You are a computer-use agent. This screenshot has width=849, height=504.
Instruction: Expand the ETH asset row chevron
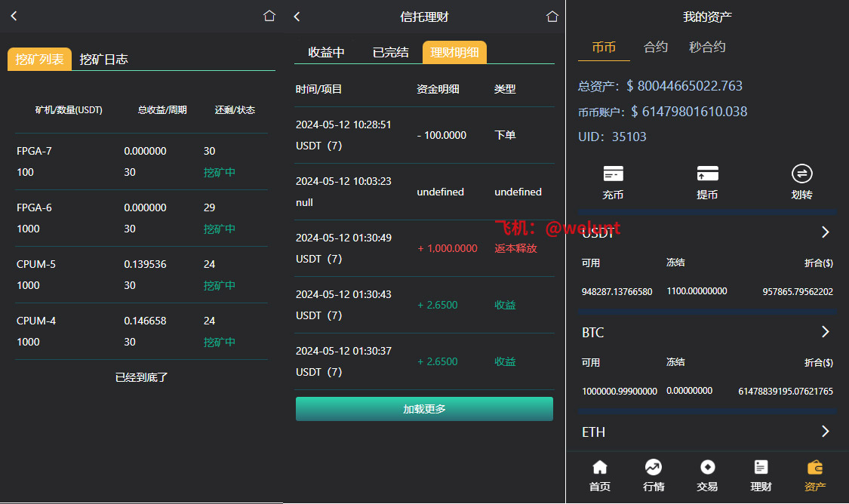tap(825, 432)
